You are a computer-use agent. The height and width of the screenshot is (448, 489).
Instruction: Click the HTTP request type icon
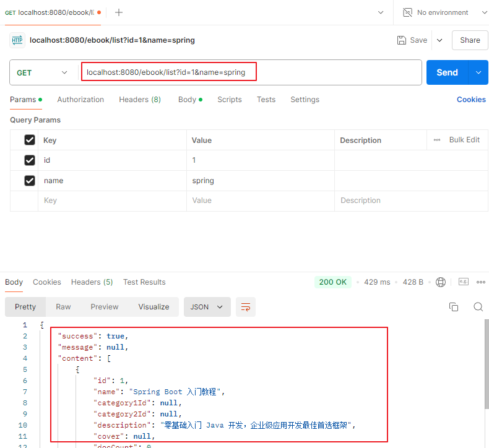[x=17, y=40]
